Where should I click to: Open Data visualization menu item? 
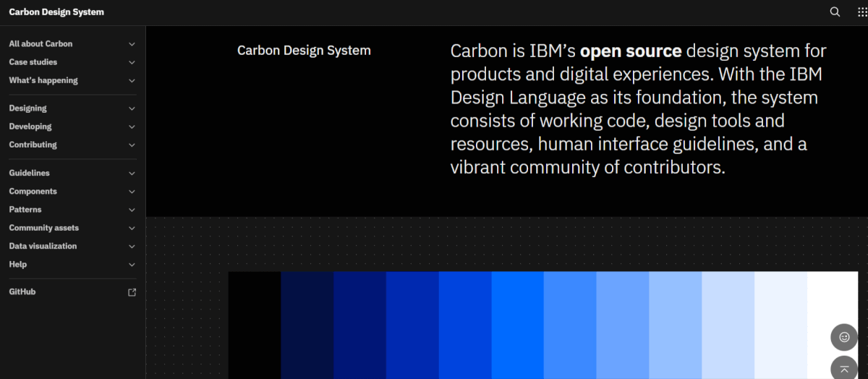coord(72,246)
